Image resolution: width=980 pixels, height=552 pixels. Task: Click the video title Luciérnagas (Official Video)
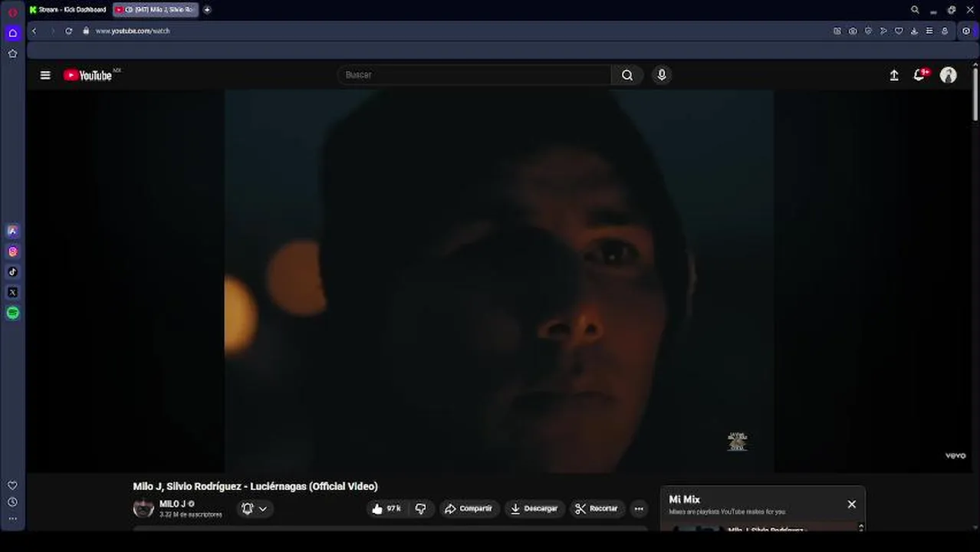pos(255,486)
